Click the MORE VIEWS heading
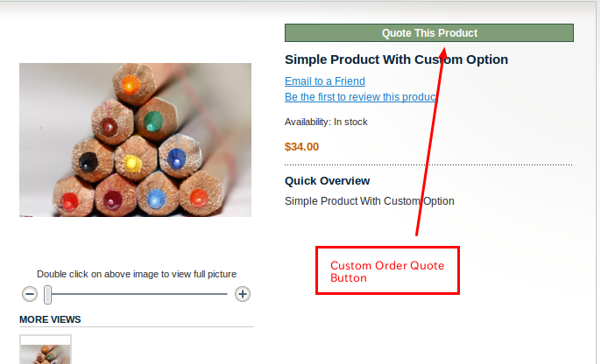Image resolution: width=601 pixels, height=364 pixels. coord(50,319)
